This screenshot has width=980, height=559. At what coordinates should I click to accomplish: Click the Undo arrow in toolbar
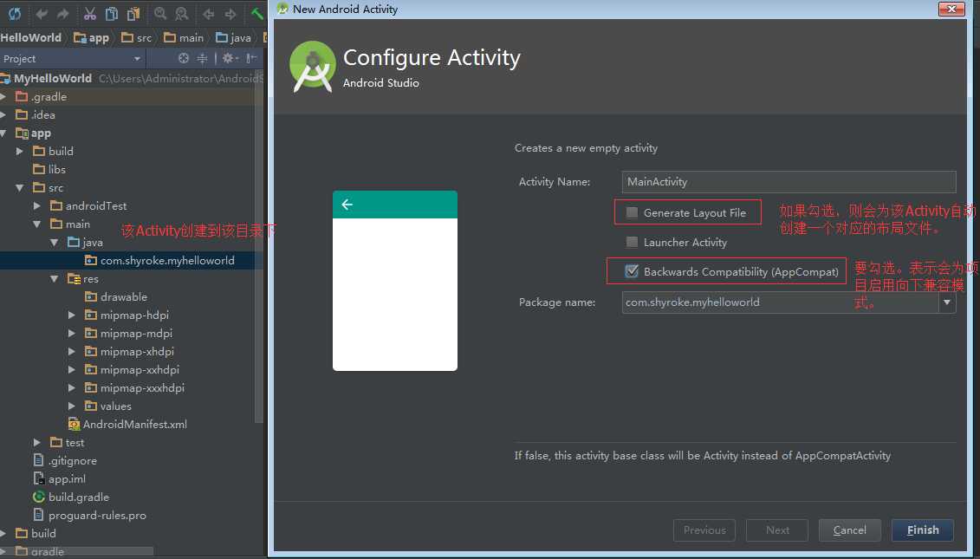coord(42,14)
